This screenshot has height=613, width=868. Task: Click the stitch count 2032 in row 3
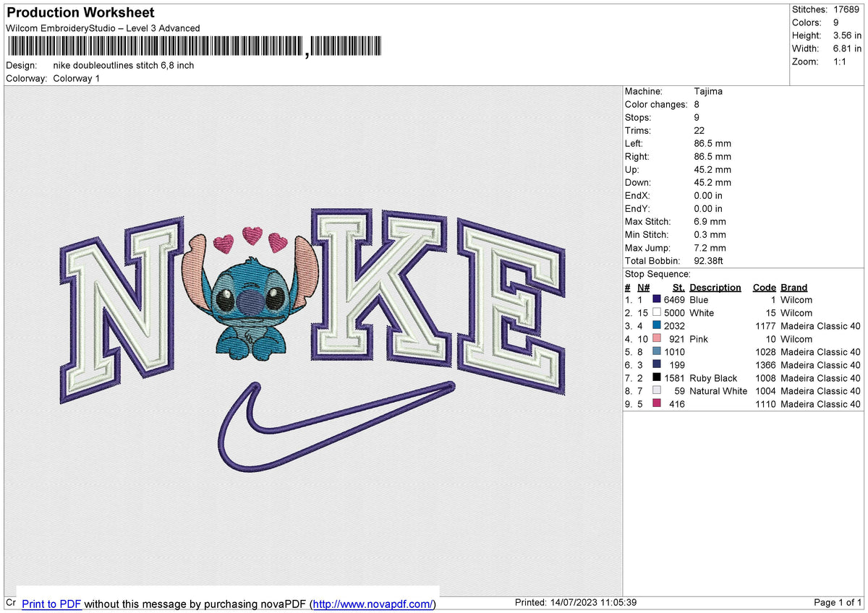[674, 326]
